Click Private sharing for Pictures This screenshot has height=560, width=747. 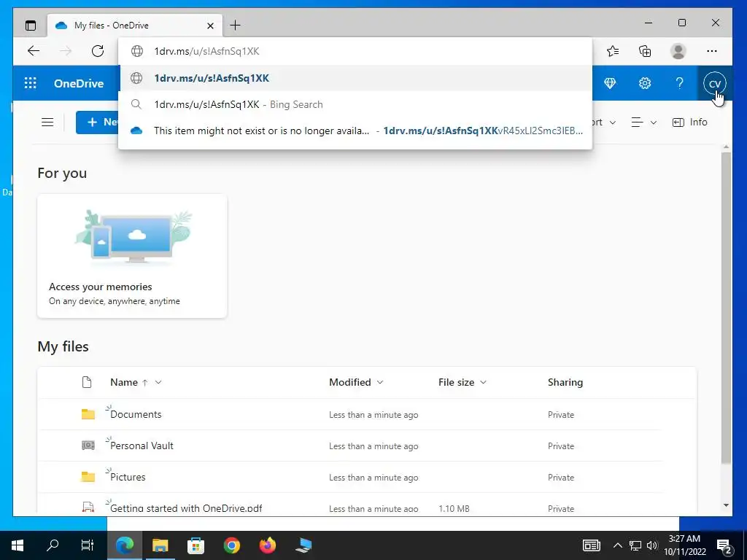561,478
